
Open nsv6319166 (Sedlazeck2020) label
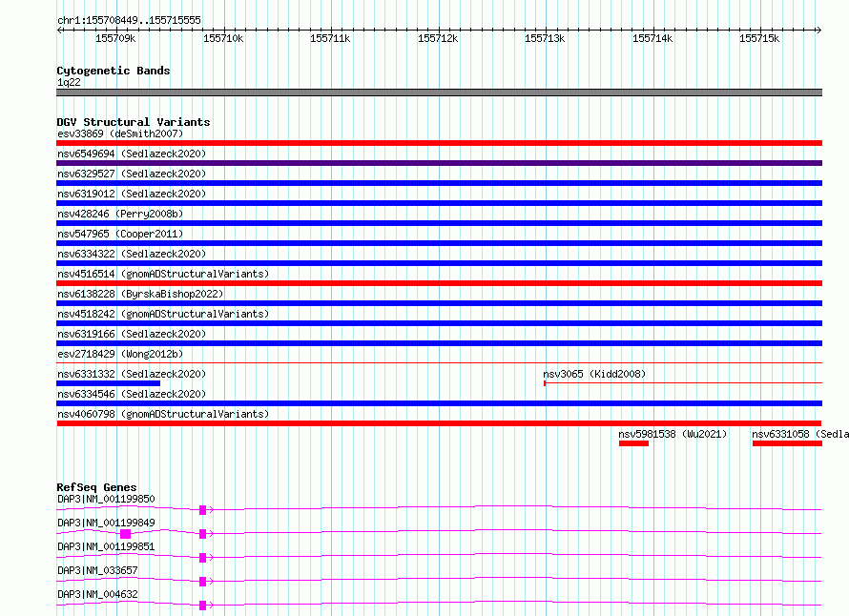[x=132, y=334]
